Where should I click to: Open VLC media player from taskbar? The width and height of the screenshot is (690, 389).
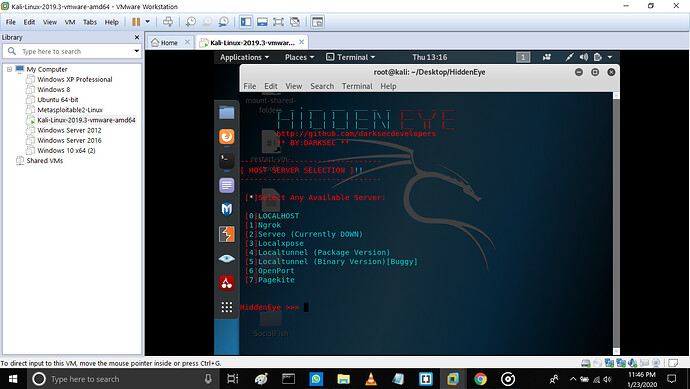(371, 379)
